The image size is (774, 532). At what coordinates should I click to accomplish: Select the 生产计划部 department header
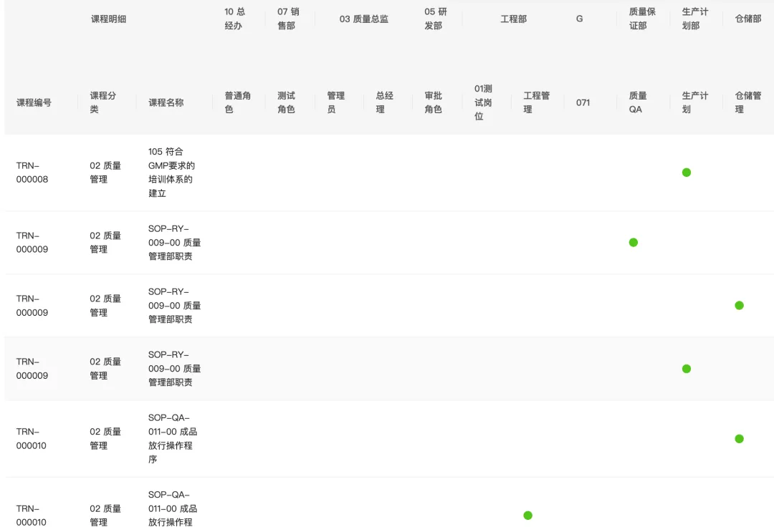point(695,19)
